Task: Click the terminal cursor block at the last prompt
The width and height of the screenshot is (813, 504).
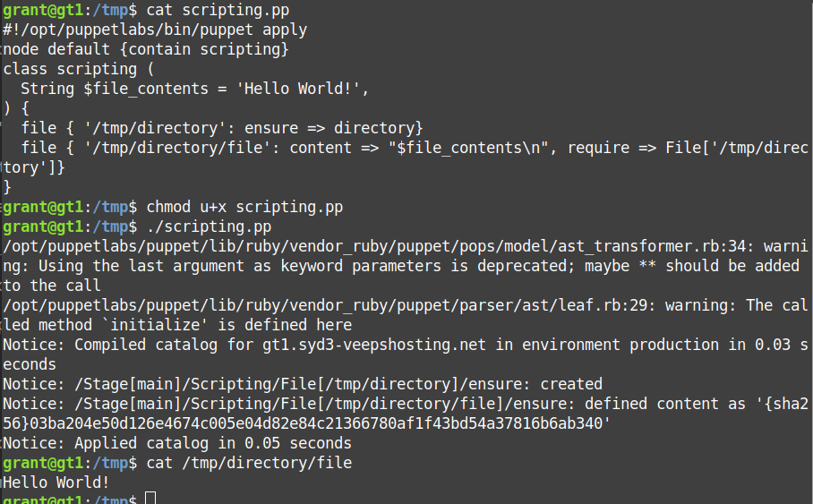Action: [150, 498]
